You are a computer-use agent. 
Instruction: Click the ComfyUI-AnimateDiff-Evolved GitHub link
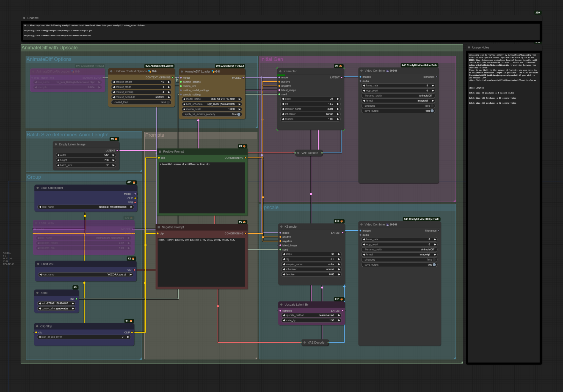58,35
